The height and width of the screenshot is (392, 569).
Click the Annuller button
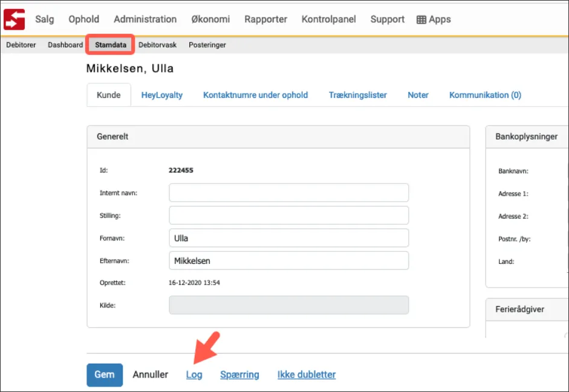click(150, 374)
